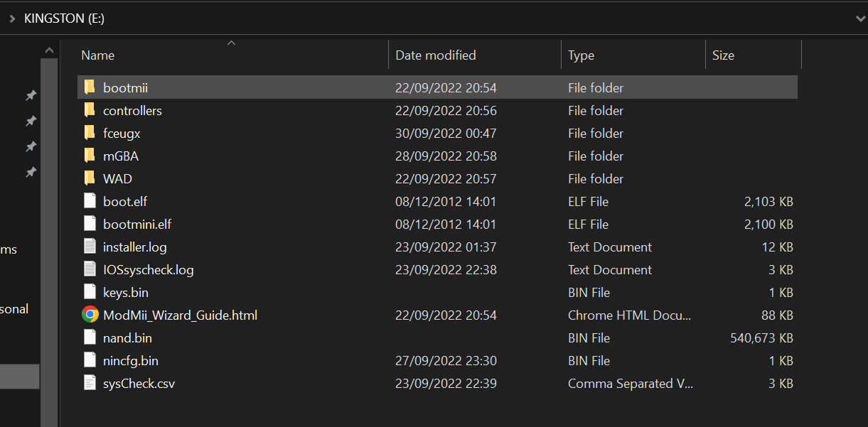The height and width of the screenshot is (427, 868).
Task: Click the 2,103 KB size of boot.elf
Action: coord(768,202)
